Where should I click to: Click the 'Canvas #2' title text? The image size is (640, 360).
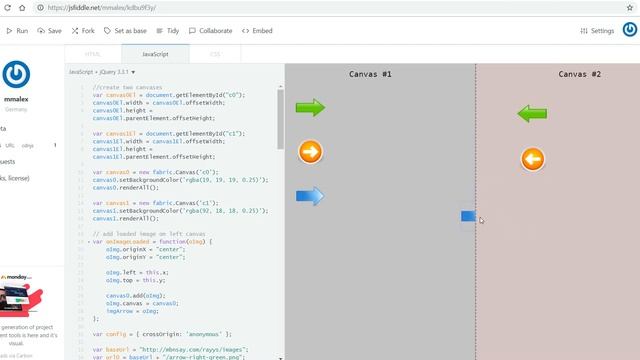pos(580,74)
